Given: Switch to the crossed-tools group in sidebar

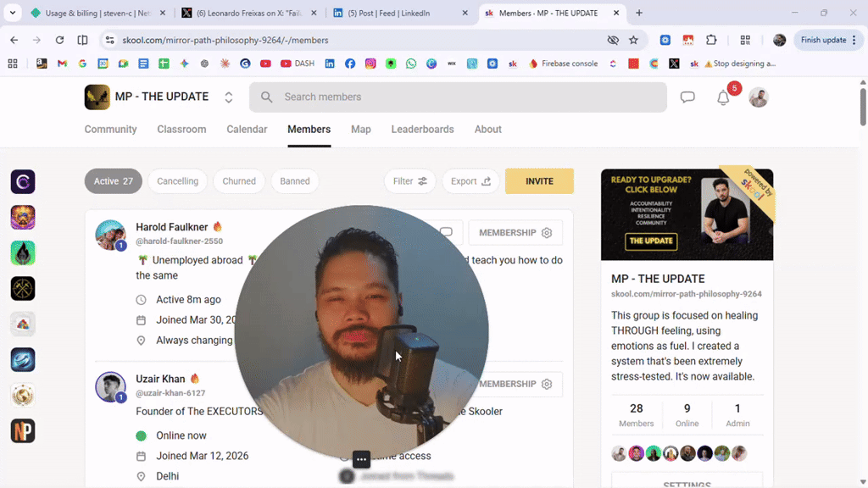Looking at the screenshot, I should point(23,288).
